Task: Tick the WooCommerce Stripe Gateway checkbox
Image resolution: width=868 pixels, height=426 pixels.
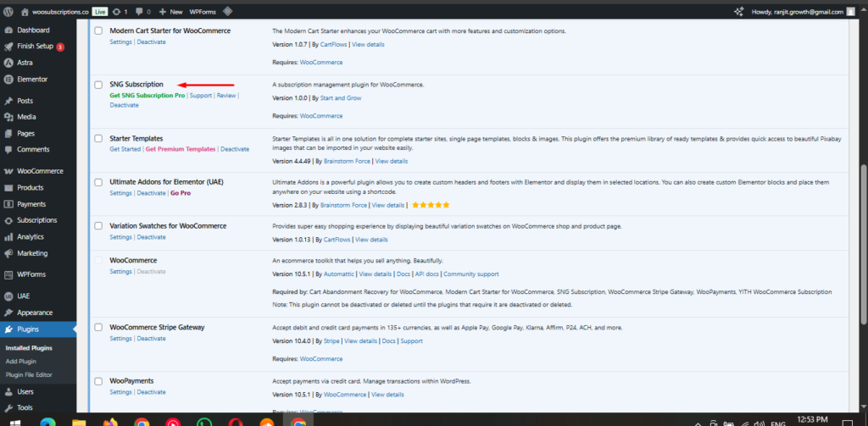Action: pos(98,327)
